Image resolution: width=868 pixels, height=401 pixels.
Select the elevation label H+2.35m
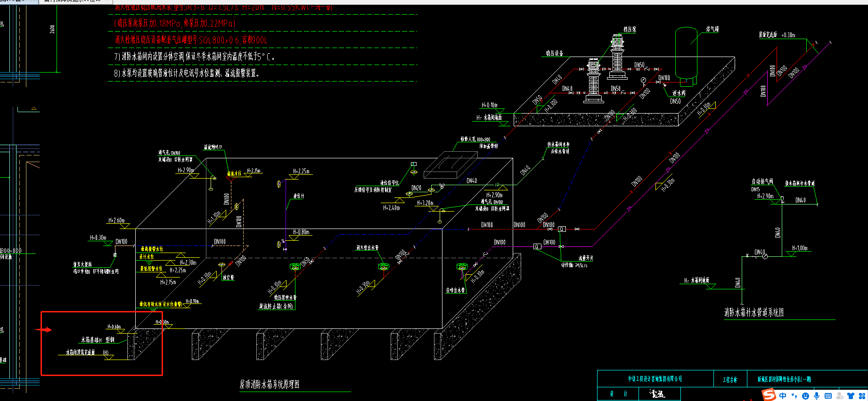point(254,171)
